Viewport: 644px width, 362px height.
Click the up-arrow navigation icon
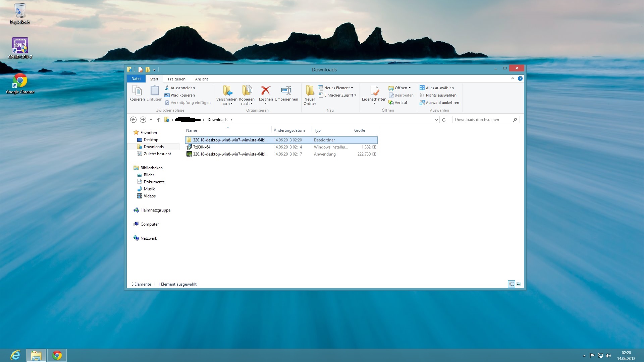tap(159, 120)
